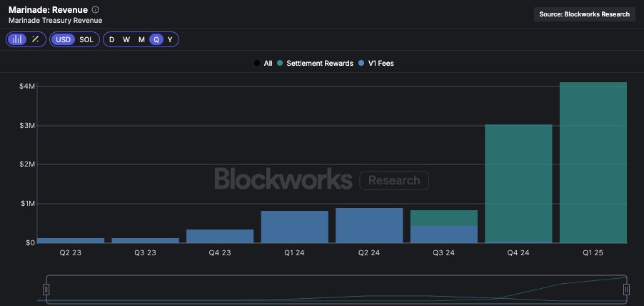Switch currency to SOL
Viewport: 644px width, 306px height.
86,39
